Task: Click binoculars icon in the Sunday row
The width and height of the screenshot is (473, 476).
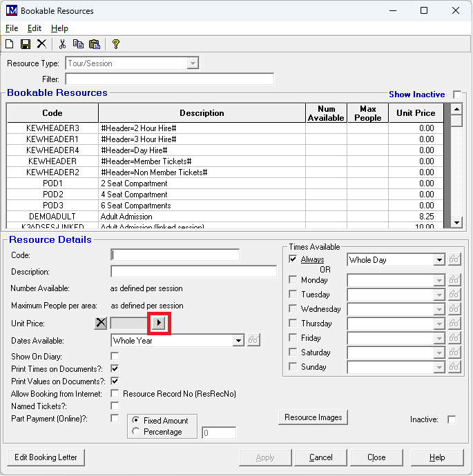Action: click(454, 367)
